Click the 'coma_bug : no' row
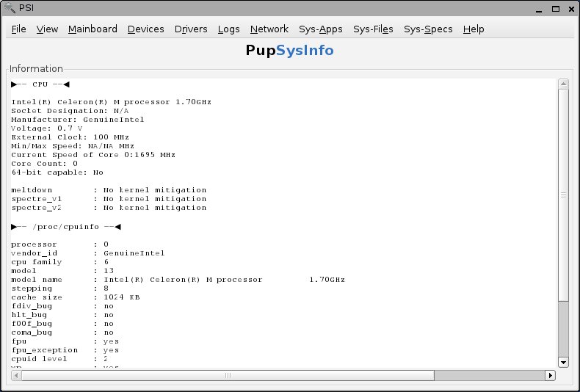Viewport: 580px width, 392px height. click(62, 333)
